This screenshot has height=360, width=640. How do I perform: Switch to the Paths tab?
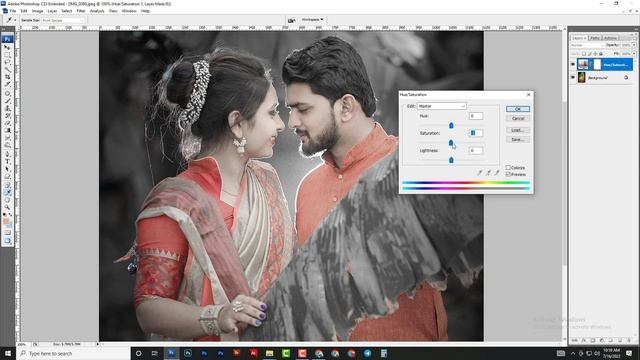(x=595, y=38)
